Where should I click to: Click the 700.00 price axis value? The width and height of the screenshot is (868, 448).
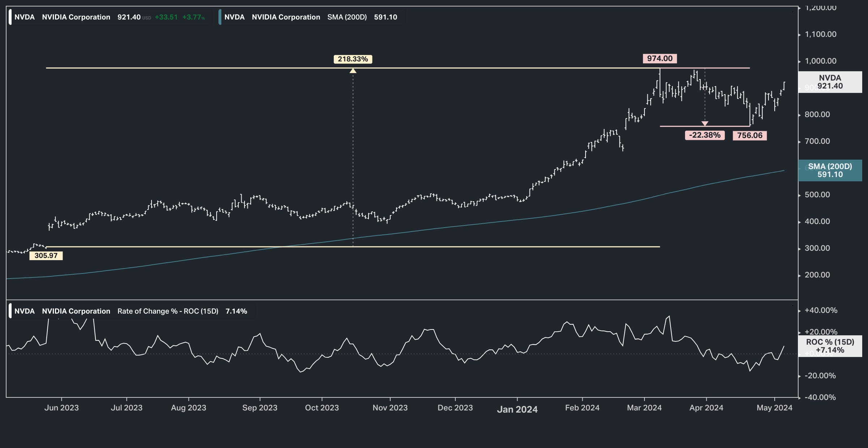tap(817, 141)
